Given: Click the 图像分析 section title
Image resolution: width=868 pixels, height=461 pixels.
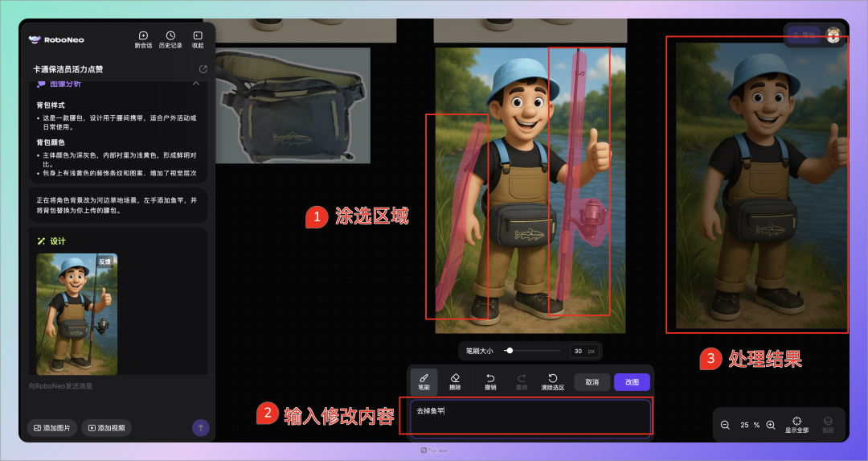Looking at the screenshot, I should (x=65, y=84).
